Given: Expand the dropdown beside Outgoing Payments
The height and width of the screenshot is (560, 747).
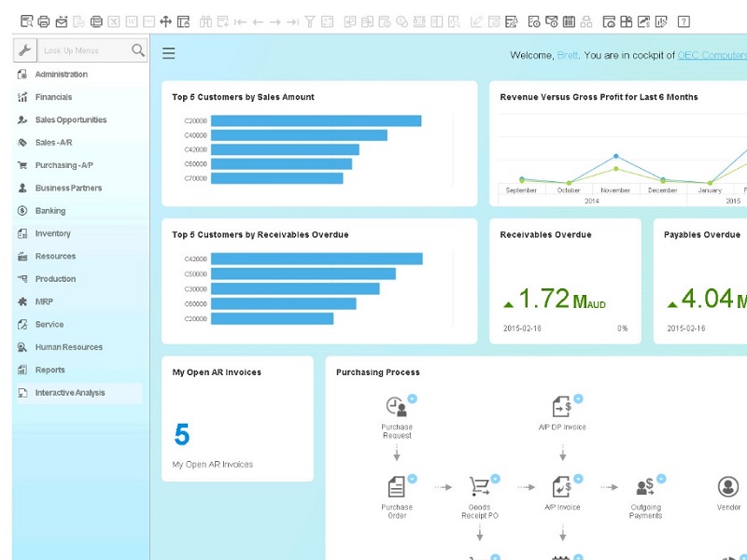Looking at the screenshot, I should [661, 479].
